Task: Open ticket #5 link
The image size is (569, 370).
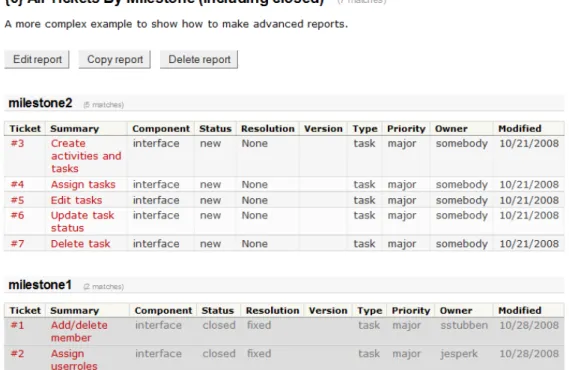Action: pos(17,200)
